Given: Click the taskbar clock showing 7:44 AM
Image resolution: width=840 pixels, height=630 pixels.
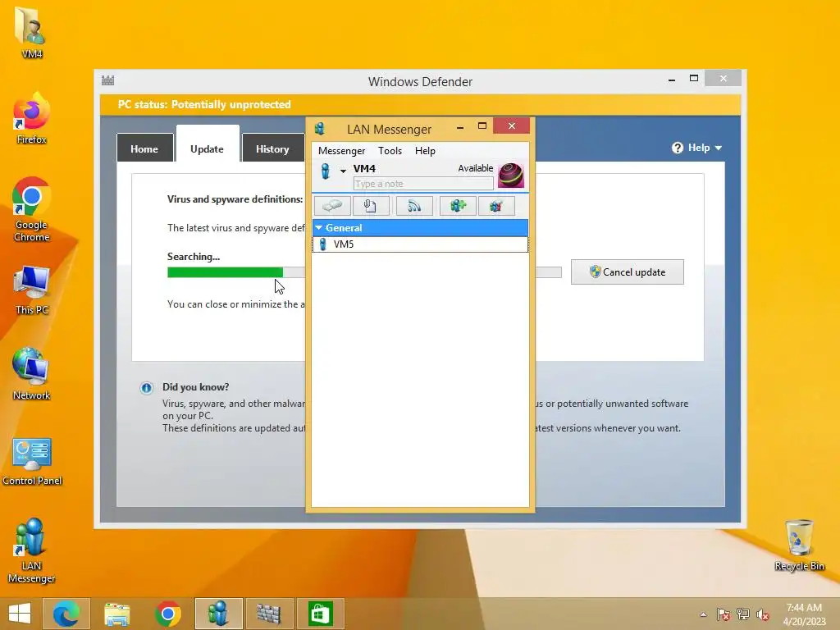Looking at the screenshot, I should click(804, 614).
